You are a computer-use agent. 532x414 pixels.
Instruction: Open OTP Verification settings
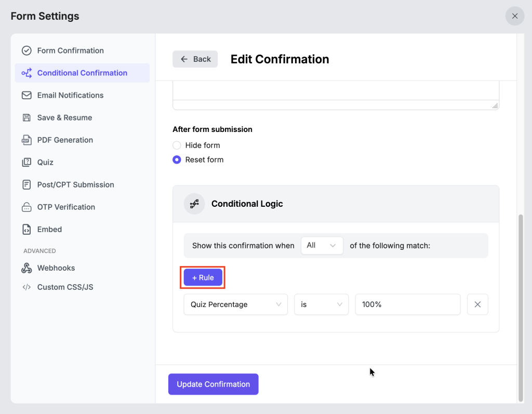pos(82,207)
